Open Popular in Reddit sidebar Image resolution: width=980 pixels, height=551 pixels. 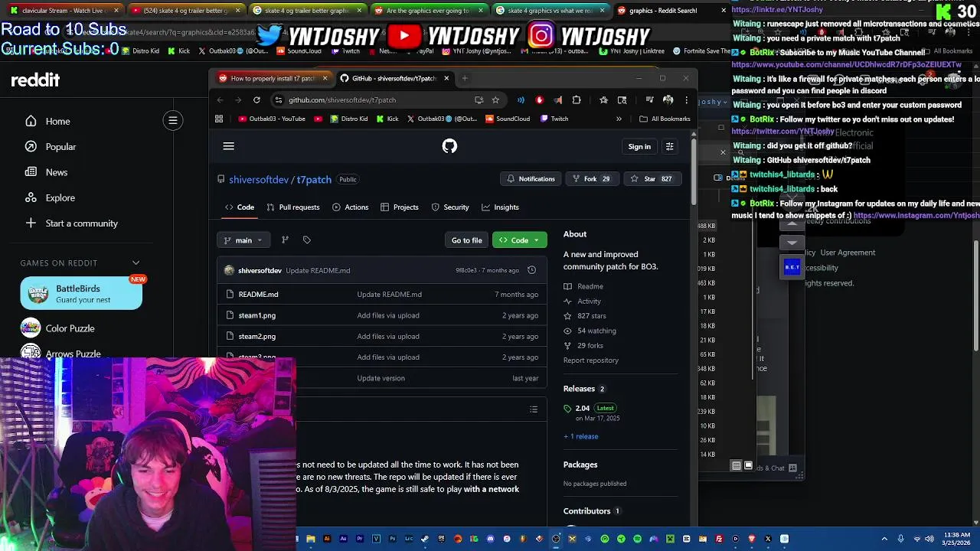(60, 147)
